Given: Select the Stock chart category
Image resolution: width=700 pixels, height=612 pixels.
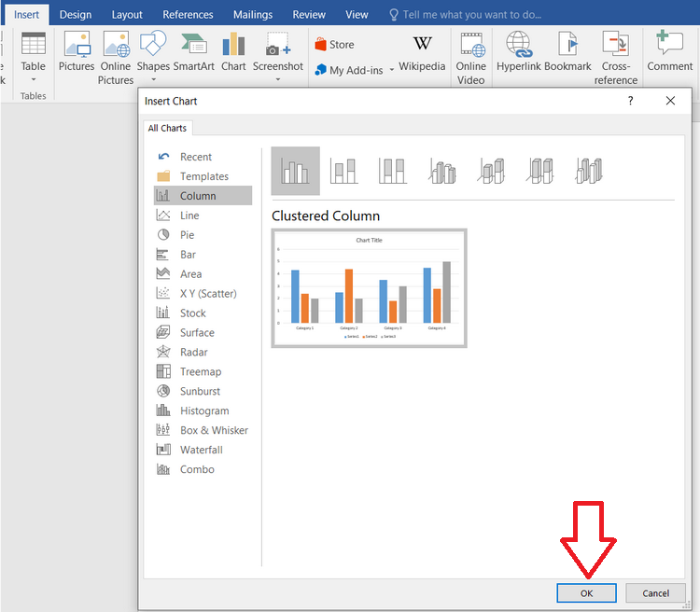Looking at the screenshot, I should click(x=203, y=313).
